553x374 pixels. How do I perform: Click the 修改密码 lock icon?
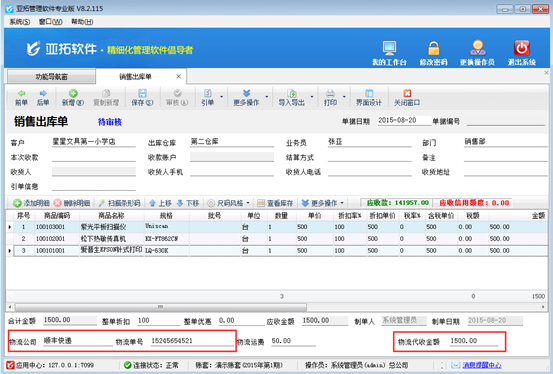coord(433,48)
